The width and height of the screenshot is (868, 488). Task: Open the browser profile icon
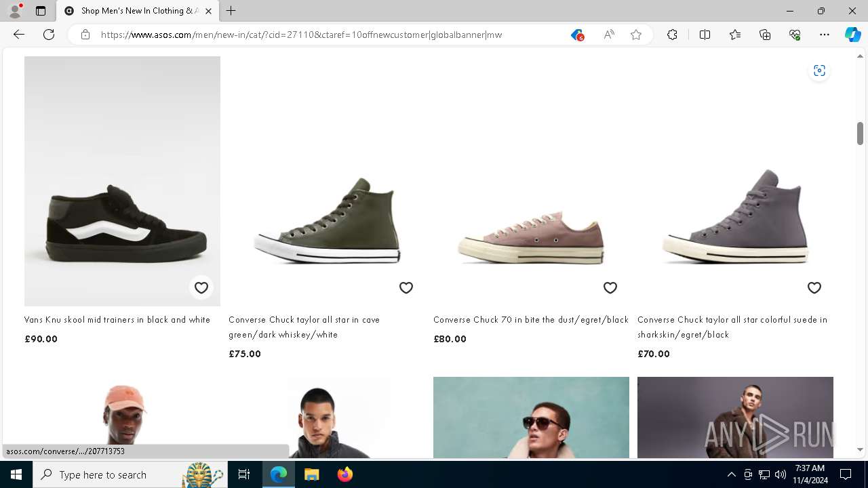tap(15, 11)
